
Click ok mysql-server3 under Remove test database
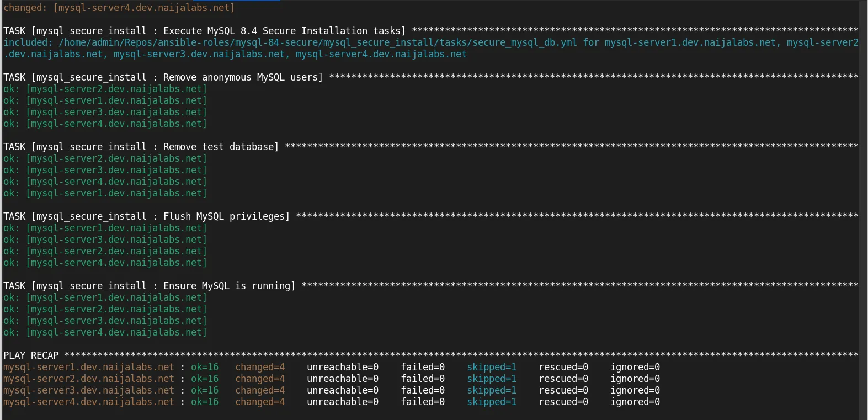click(105, 170)
